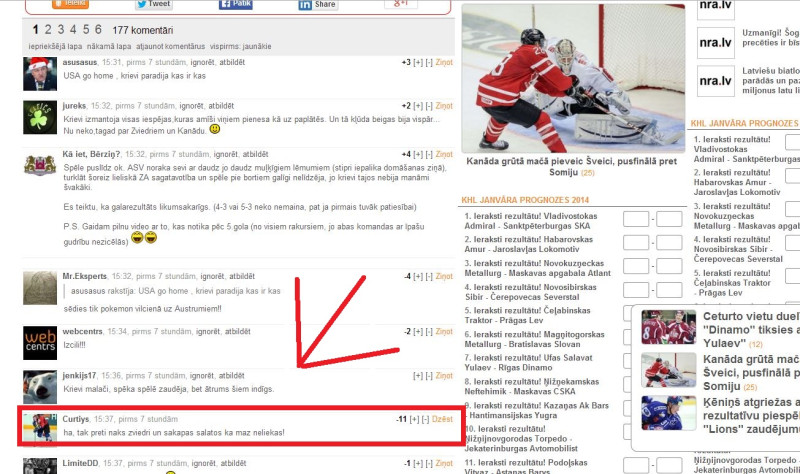Open 'Ķēniņš atgriežas' headline link
The image size is (800, 474).
coord(751,415)
